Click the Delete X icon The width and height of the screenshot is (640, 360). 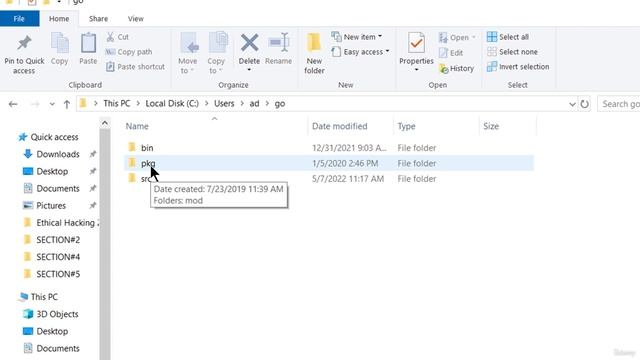click(249, 43)
